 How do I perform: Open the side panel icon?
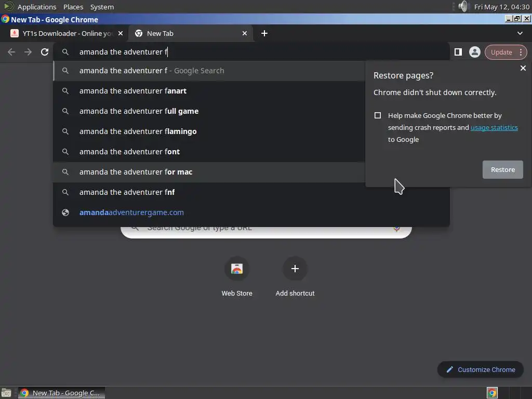pos(458,52)
